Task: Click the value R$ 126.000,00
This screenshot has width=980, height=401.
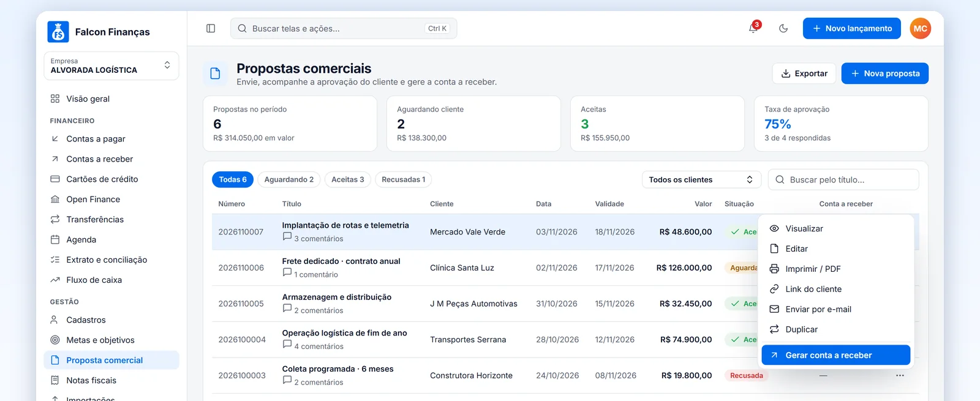Action: 684,268
